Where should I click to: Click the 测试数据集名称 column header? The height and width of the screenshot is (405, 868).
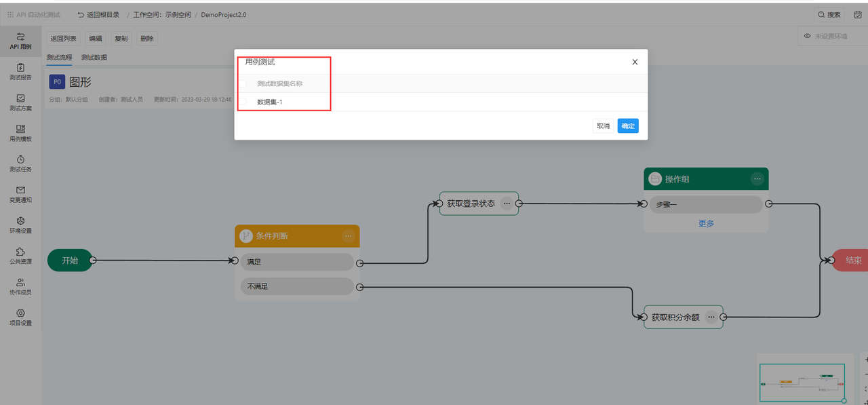click(279, 83)
